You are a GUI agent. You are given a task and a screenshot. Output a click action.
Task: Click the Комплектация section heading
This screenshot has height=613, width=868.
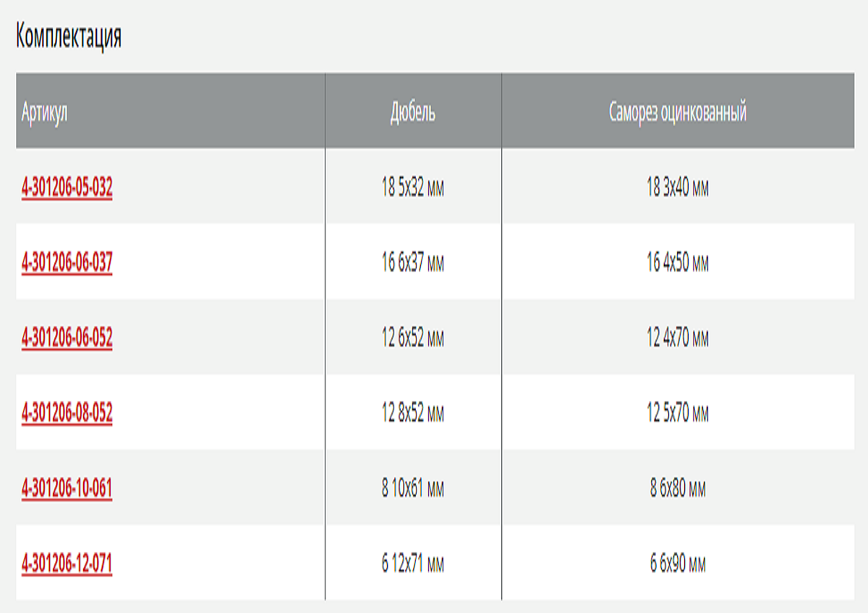(69, 36)
